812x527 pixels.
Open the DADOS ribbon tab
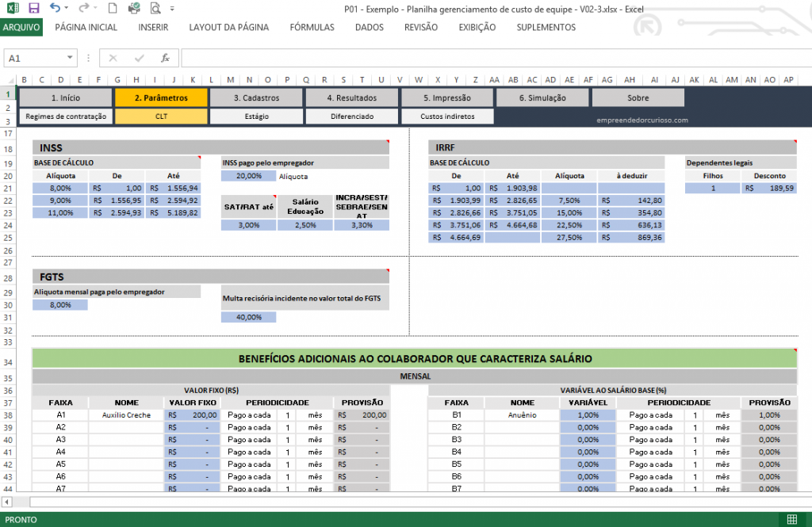click(x=370, y=28)
